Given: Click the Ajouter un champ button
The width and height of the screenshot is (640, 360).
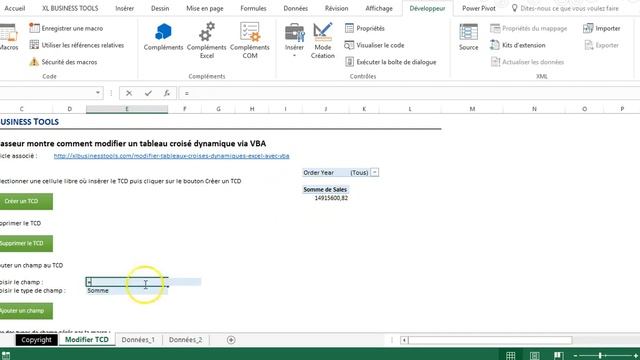Looking at the screenshot, I should coord(26,311).
